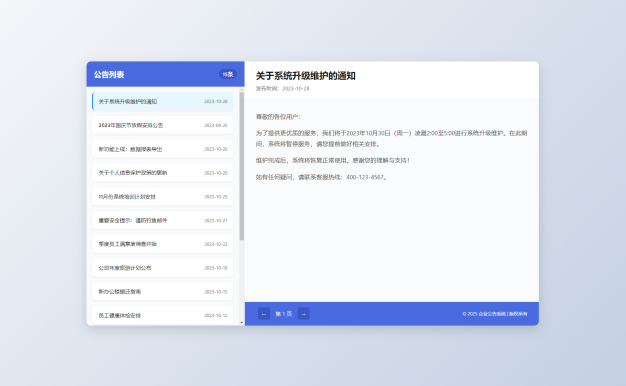Viewport: 626px width, 386px height.
Task: Open the announcement dated 2023-10-20
Action: 162,173
